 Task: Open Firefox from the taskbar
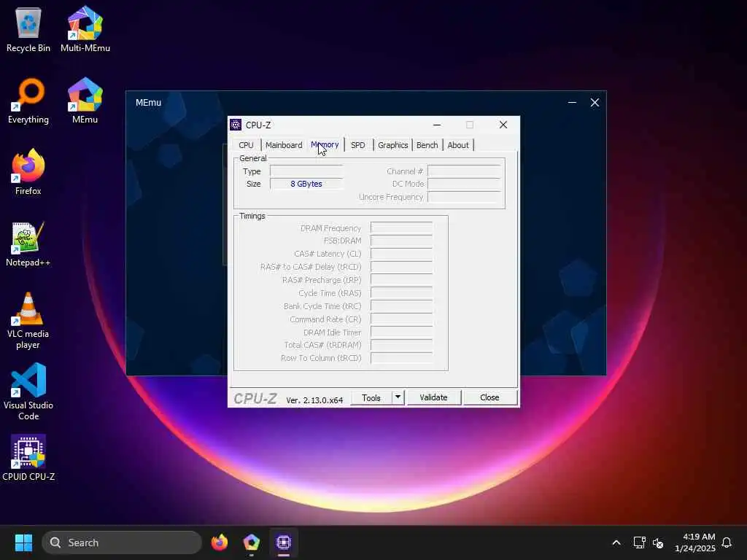pyautogui.click(x=220, y=542)
